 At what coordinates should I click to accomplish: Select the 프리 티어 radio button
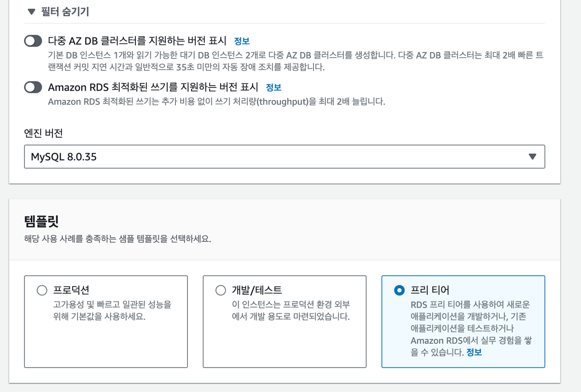pyautogui.click(x=399, y=290)
